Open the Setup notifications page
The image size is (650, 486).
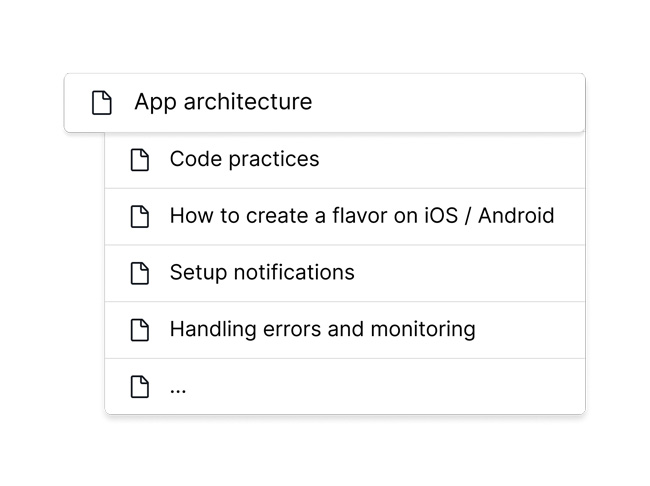pyautogui.click(x=345, y=274)
